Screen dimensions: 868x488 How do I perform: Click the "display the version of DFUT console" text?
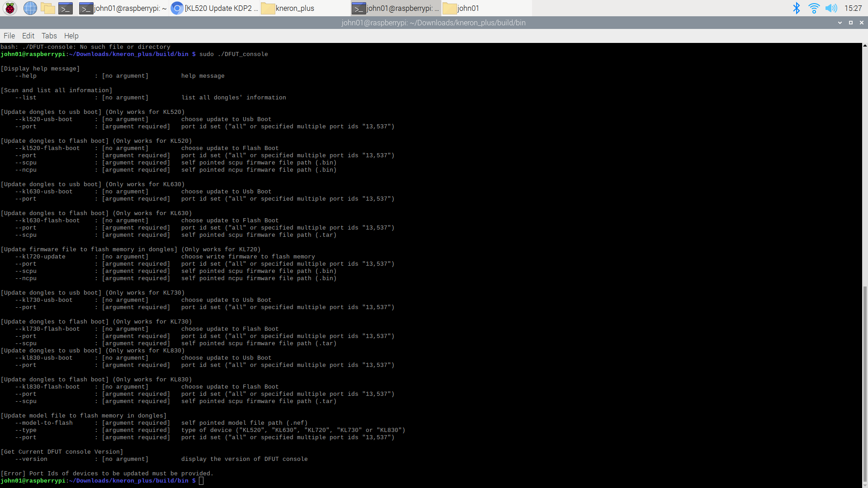(245, 459)
